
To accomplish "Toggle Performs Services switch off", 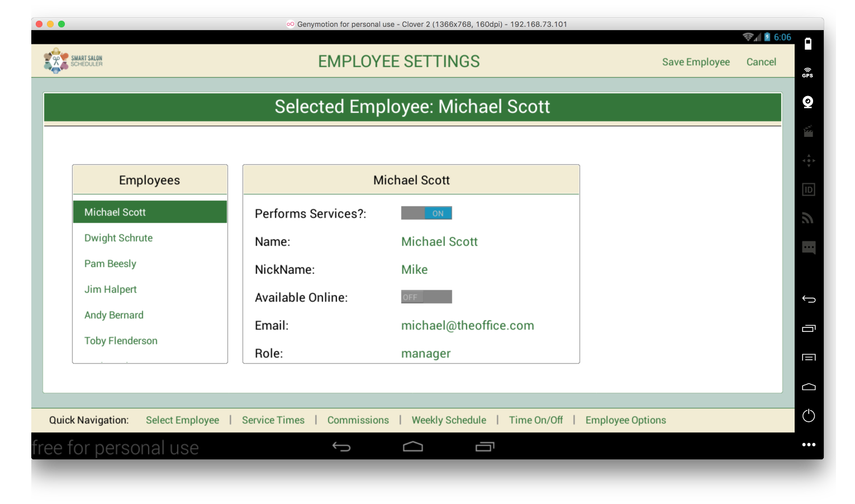I will tap(426, 213).
